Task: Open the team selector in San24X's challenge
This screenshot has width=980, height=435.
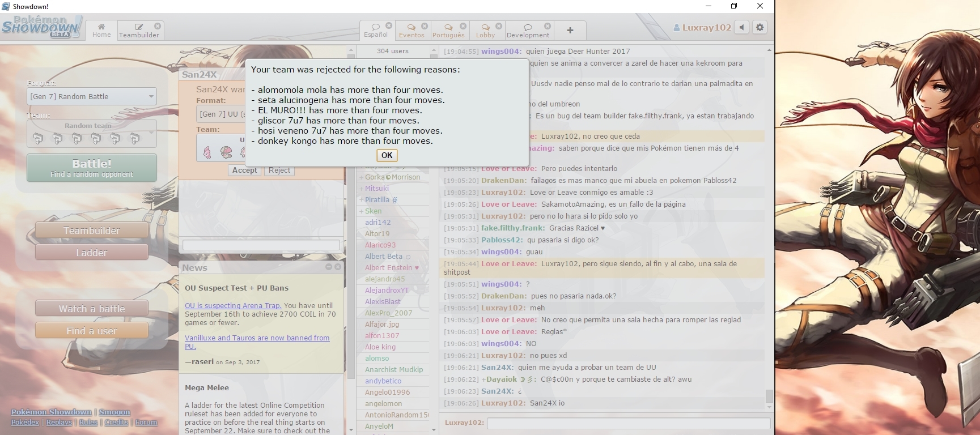Action: coord(221,148)
